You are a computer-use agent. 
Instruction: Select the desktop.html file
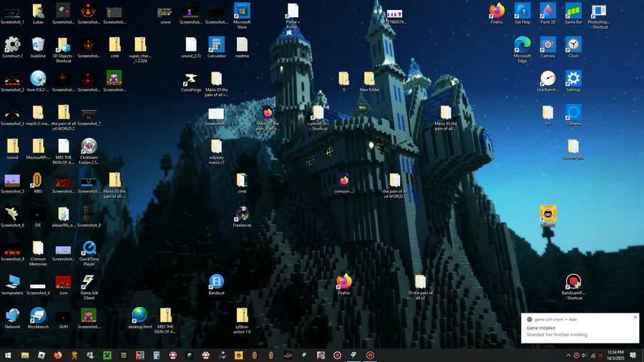coord(140,318)
